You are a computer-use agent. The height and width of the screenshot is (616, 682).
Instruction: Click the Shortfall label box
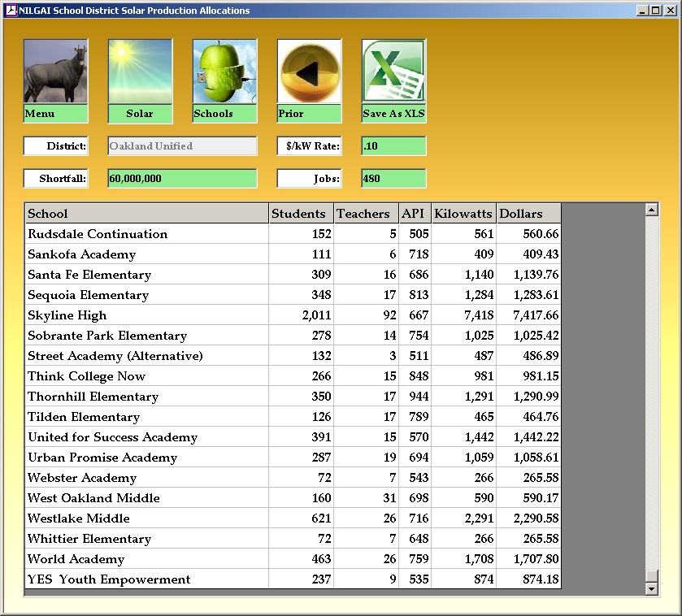(55, 179)
